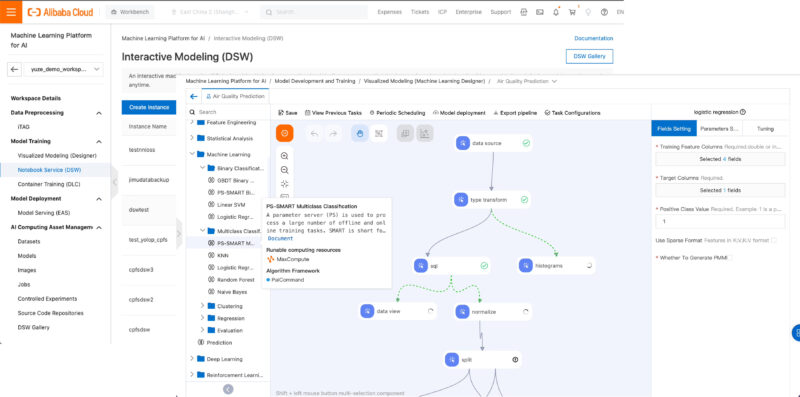Screen dimensions: 800x397
Task: Select the Naive Bayes component
Action: pos(228,292)
